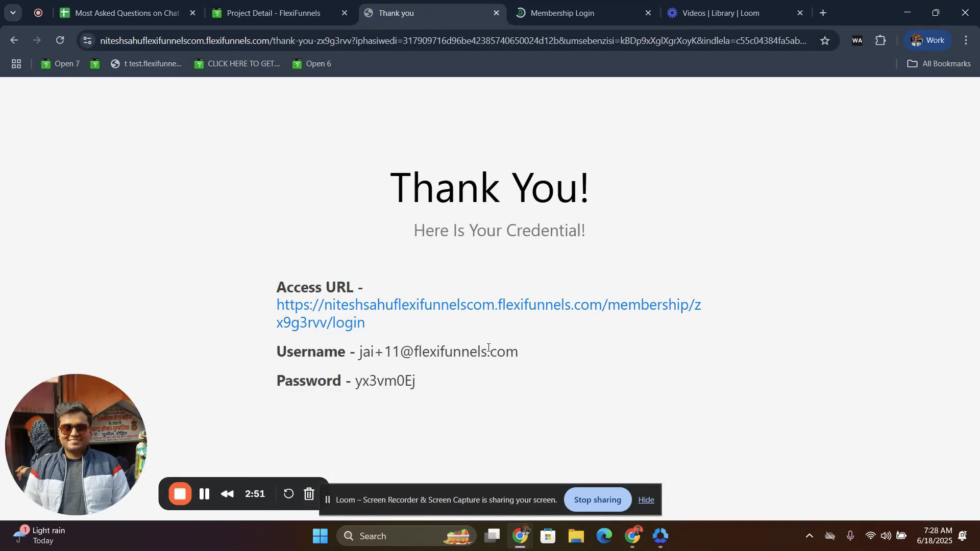Viewport: 980px width, 551px height.
Task: Delete the Loom recording via trash icon
Action: (309, 494)
